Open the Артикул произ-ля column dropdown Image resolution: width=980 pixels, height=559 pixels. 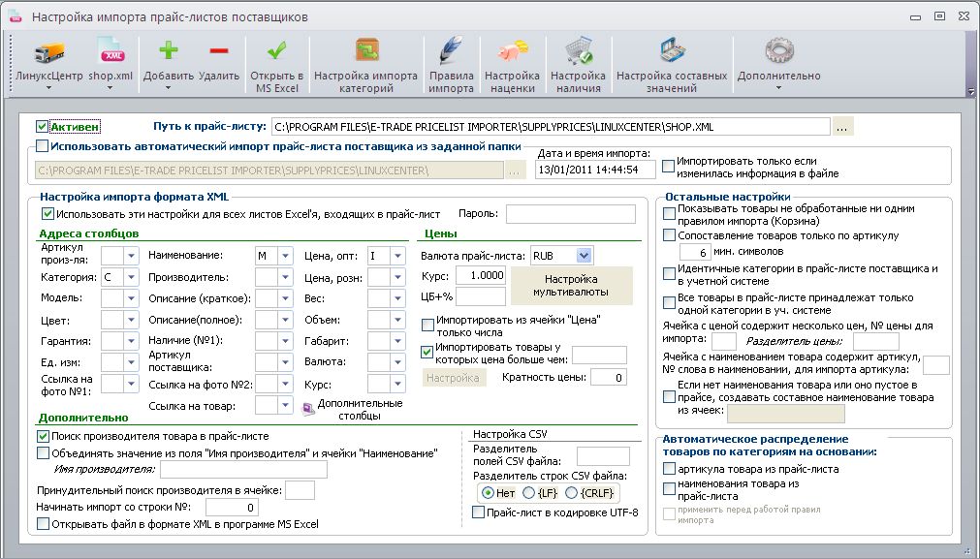131,256
